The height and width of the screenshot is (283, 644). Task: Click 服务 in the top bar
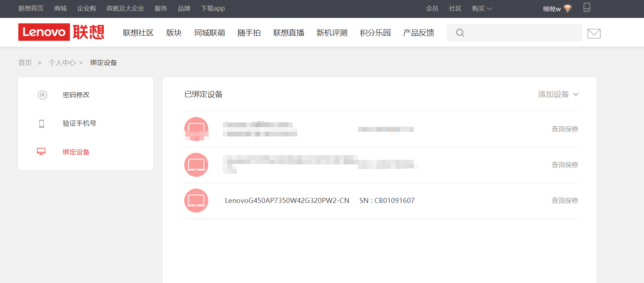(161, 9)
